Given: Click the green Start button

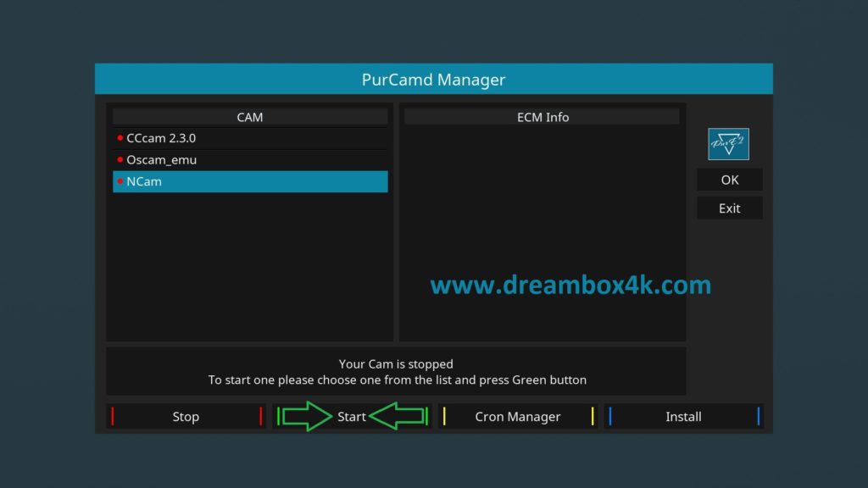Looking at the screenshot, I should (352, 416).
